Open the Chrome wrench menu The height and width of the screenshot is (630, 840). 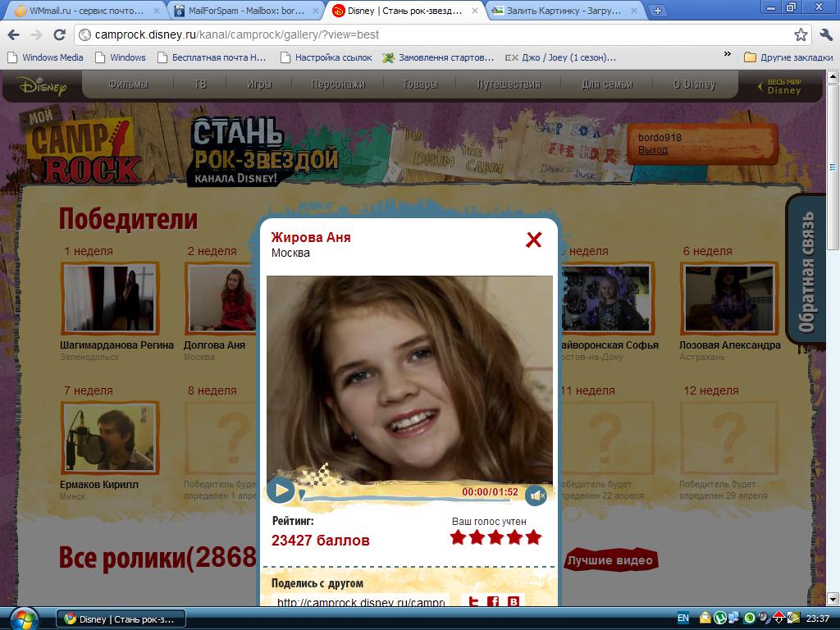point(826,34)
